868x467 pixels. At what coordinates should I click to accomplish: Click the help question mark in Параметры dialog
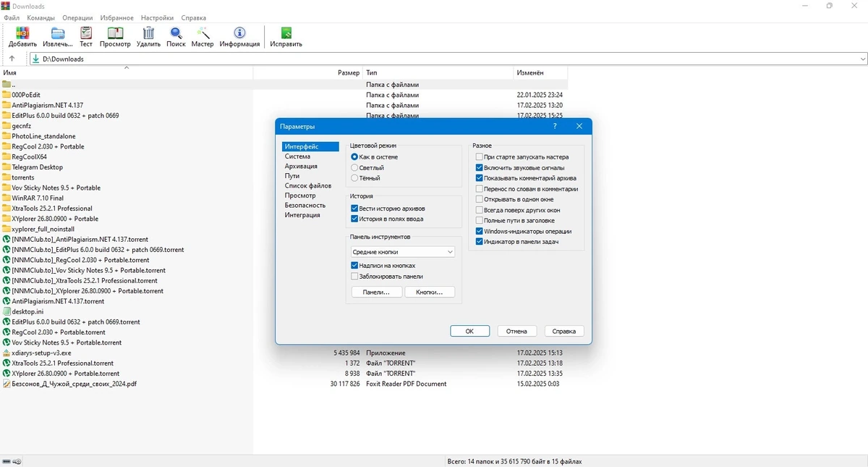(555, 126)
